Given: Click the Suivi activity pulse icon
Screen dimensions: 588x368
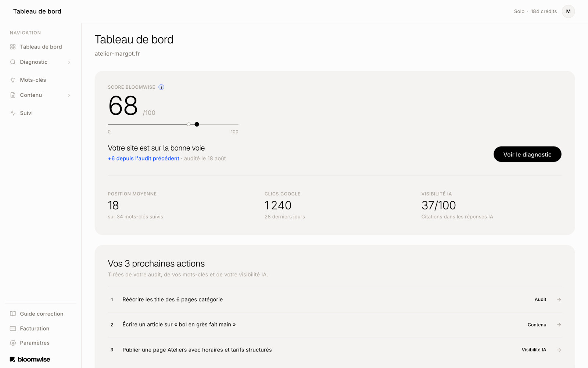Looking at the screenshot, I should 13,113.
